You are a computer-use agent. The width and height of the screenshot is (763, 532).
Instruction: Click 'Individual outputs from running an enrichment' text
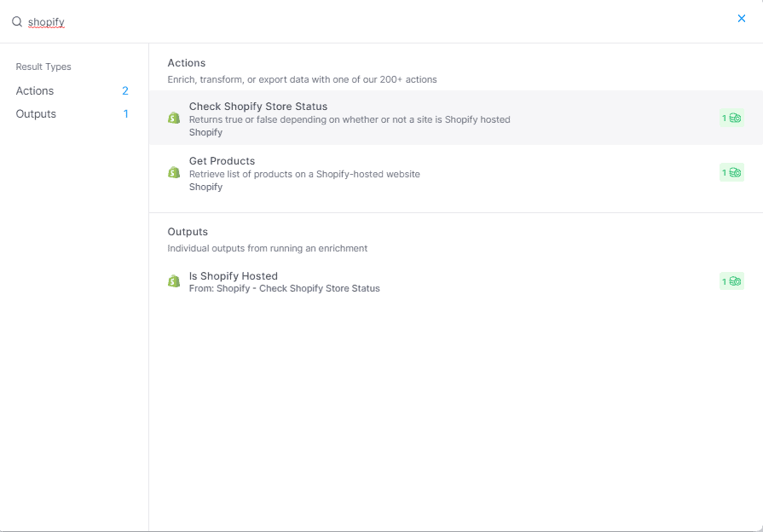[267, 248]
